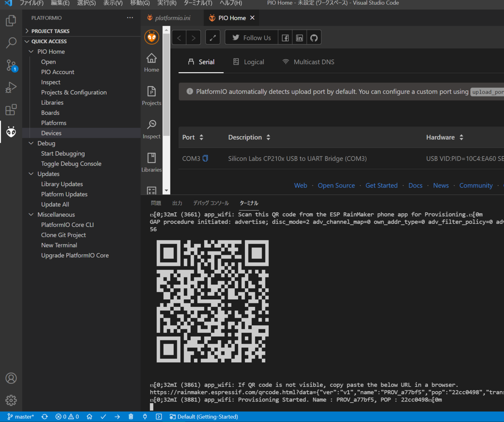Click the PIO Home sidebar scrollbar down arrow

(x=166, y=190)
